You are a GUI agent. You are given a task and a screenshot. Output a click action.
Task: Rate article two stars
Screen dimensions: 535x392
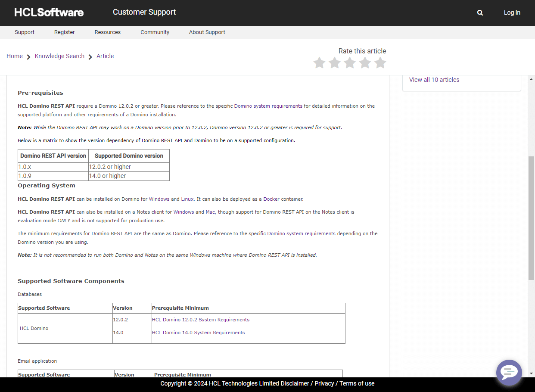[335, 63]
